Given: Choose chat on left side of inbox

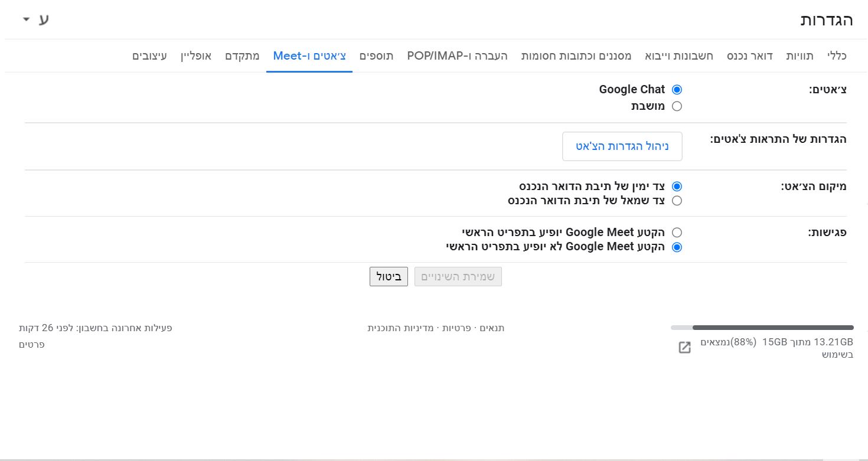Looking at the screenshot, I should [x=677, y=201].
